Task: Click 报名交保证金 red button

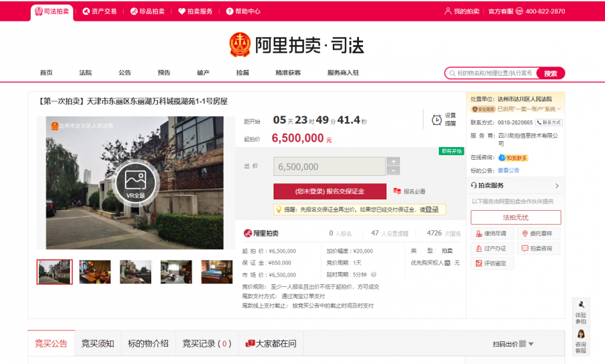Action: [330, 191]
